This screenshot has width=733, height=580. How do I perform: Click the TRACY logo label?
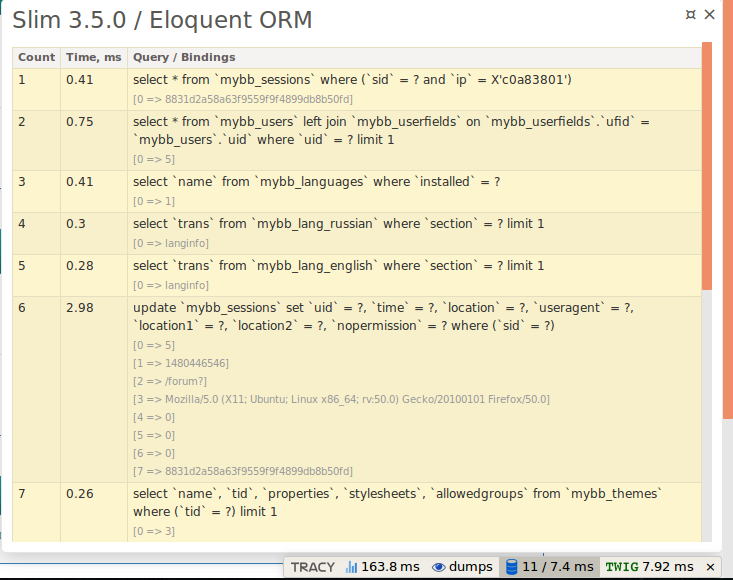click(313, 567)
